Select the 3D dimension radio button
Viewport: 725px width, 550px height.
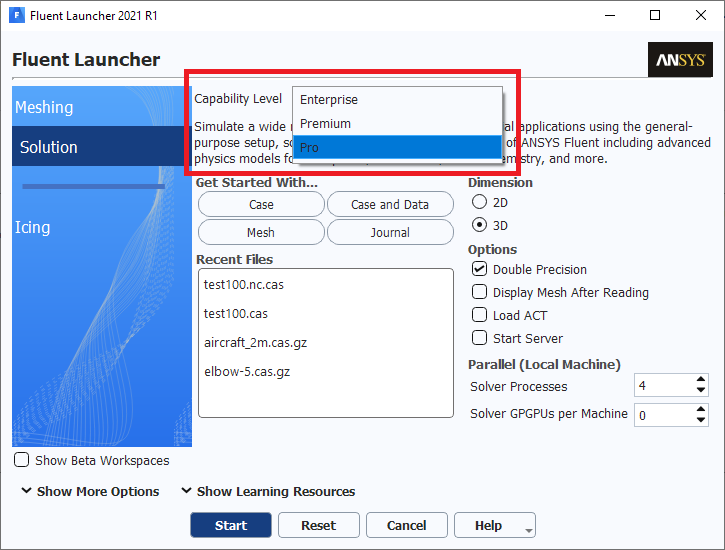[x=479, y=225]
